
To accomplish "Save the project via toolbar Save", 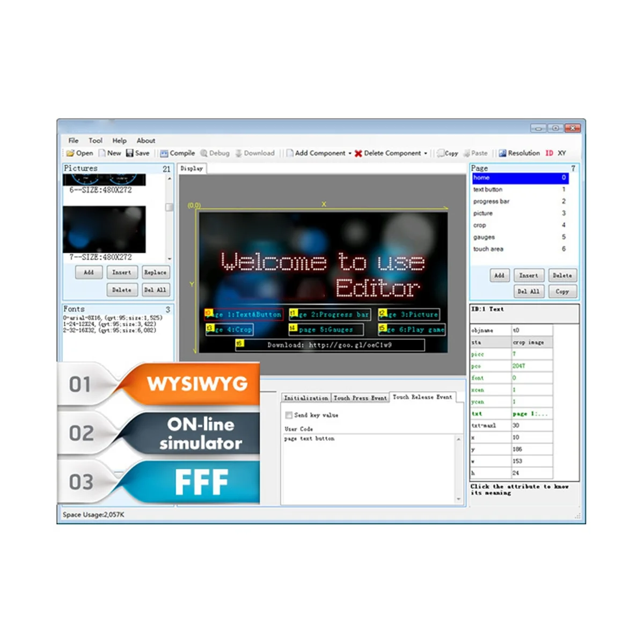I will [138, 153].
